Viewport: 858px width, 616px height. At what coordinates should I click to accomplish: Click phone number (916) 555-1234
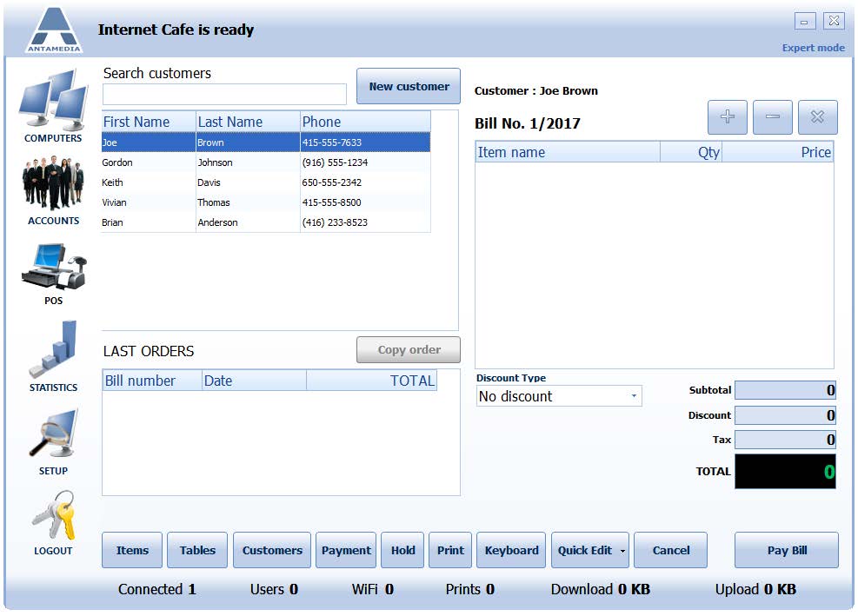pos(335,163)
